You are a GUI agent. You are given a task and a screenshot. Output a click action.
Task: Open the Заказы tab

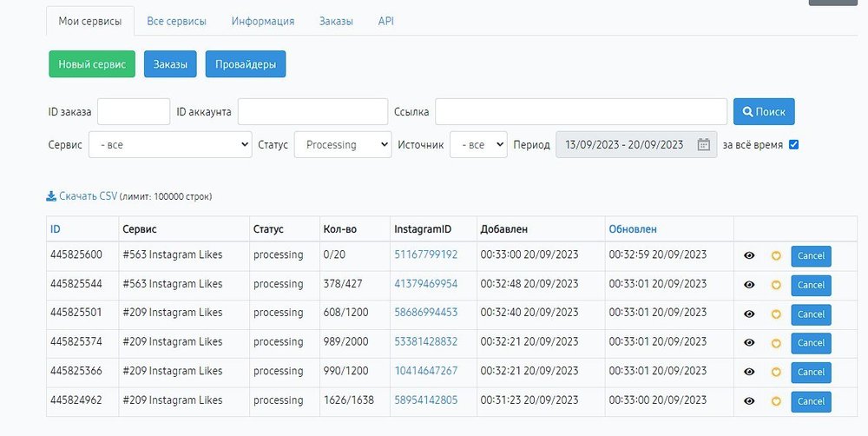(x=336, y=22)
